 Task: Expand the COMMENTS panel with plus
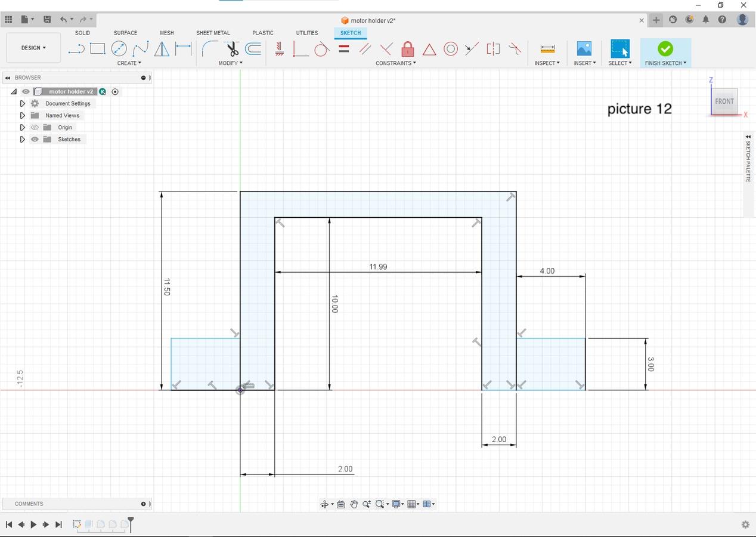143,504
